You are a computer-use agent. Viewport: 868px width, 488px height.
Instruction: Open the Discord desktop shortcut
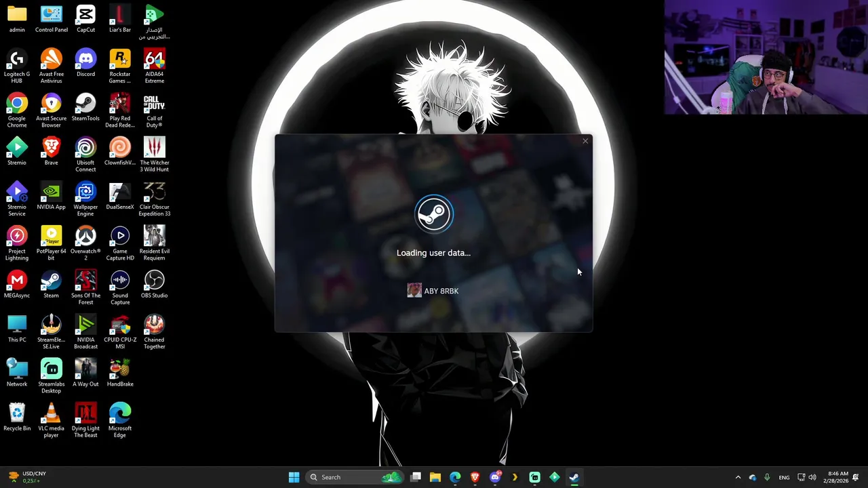pyautogui.click(x=85, y=63)
